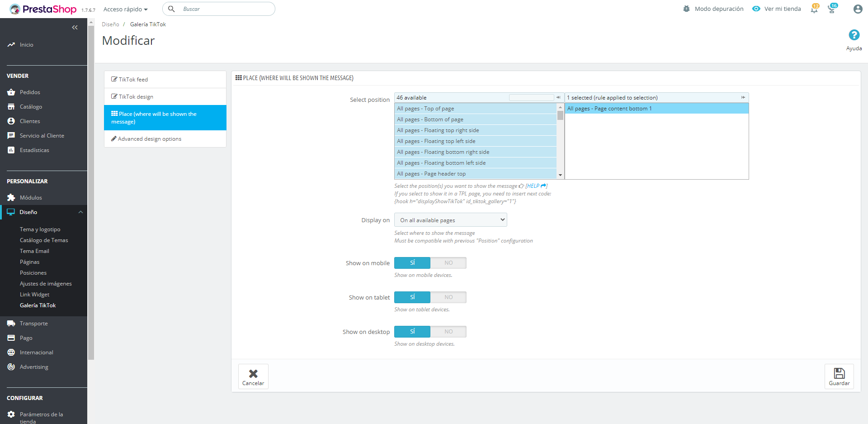Open the Display on dropdown
This screenshot has height=424, width=868.
(451, 220)
